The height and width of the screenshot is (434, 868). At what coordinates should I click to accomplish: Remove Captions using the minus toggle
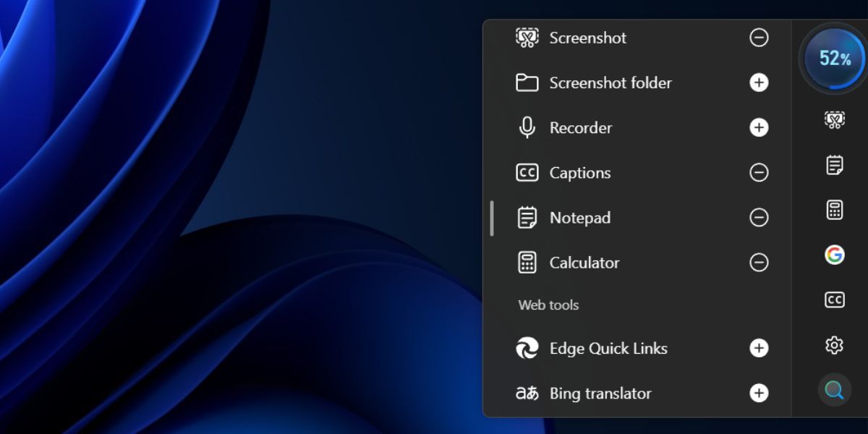(758, 172)
